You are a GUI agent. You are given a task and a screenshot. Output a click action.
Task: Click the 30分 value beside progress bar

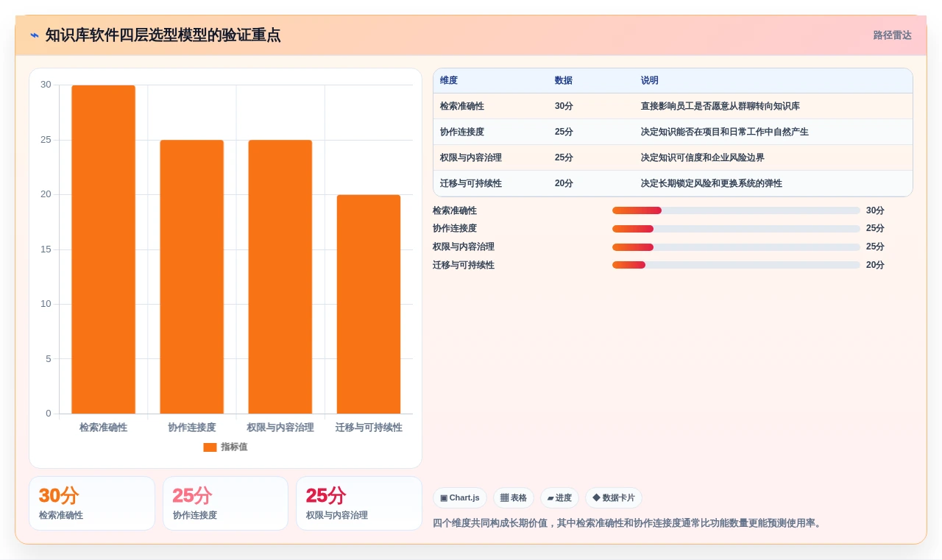pyautogui.click(x=875, y=210)
